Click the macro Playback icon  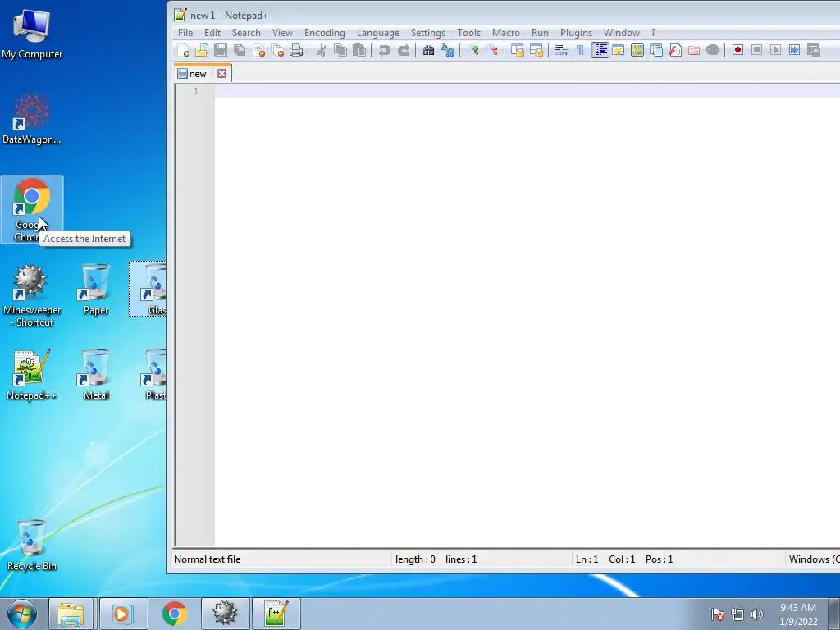[775, 50]
